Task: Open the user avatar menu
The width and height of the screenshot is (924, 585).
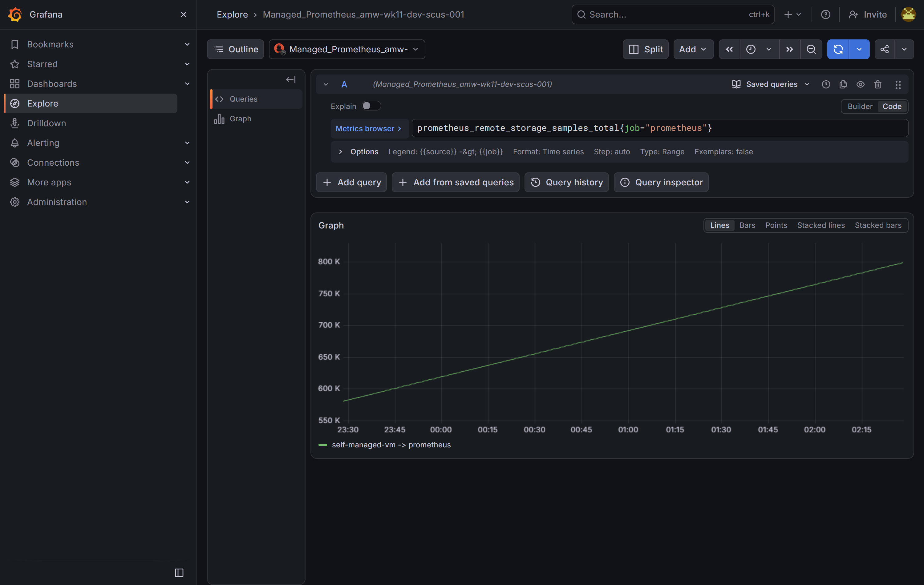Action: coord(908,14)
